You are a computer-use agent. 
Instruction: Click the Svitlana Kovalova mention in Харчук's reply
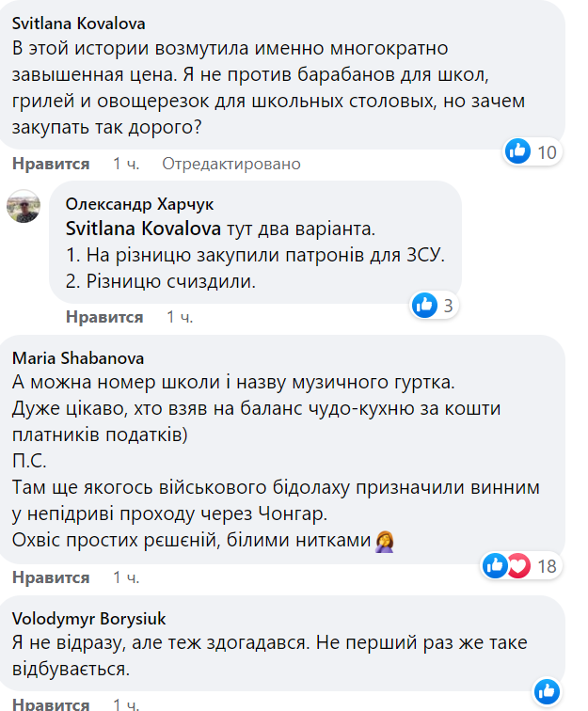(143, 229)
